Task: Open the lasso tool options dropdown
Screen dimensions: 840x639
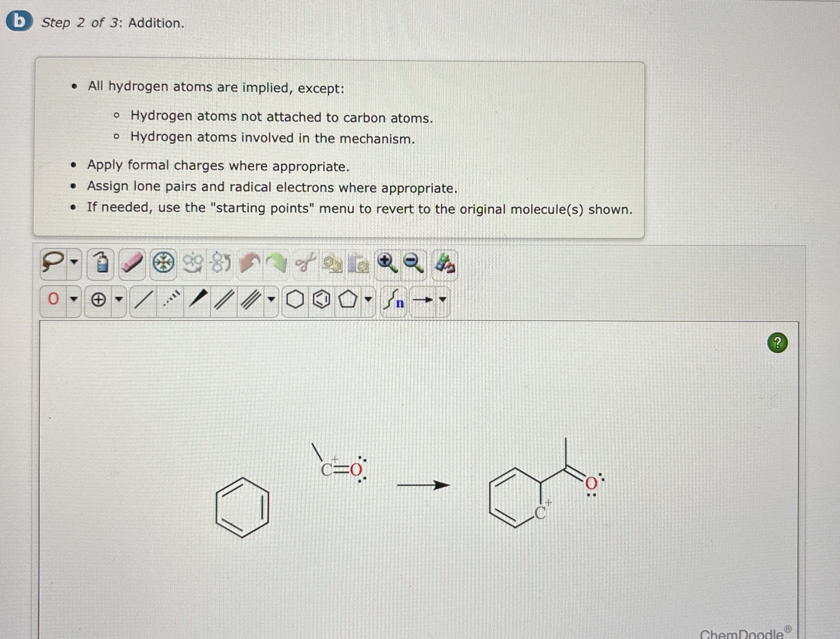Action: 75,262
